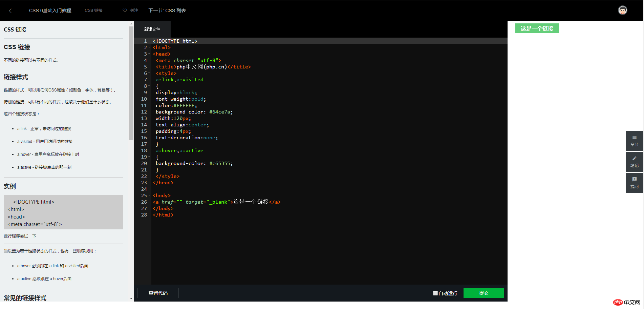The height and width of the screenshot is (309, 644).
Task: Click text-decoration:none line in editor
Action: pyautogui.click(x=187, y=138)
